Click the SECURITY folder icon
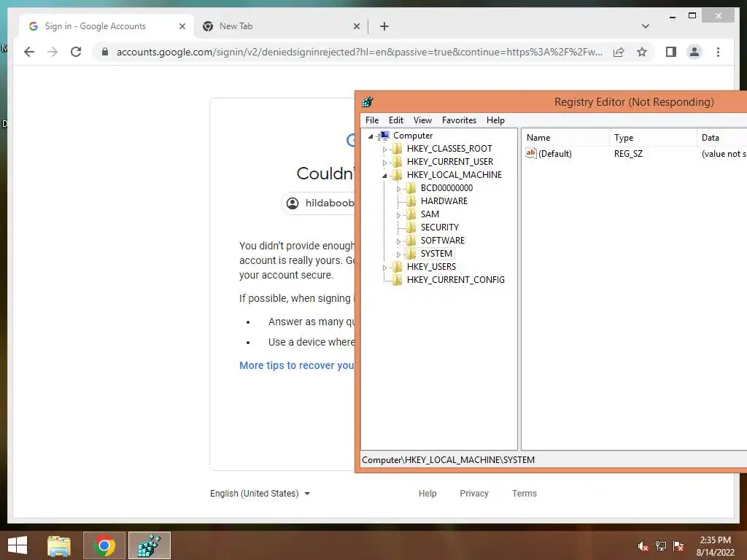Screen dimensions: 747x560 click(x=411, y=227)
